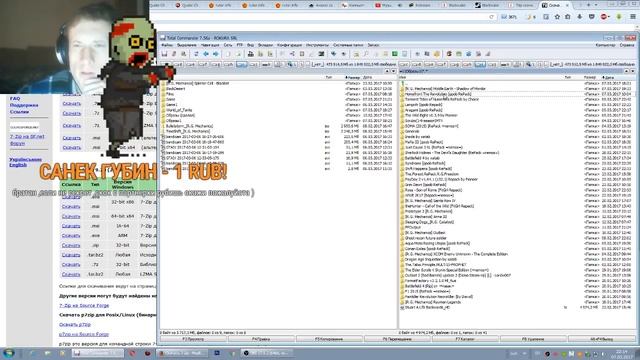Select XCOM Enemy Unknown - The Complete Edition folder
The width and height of the screenshot is (640, 360).
click(456, 254)
